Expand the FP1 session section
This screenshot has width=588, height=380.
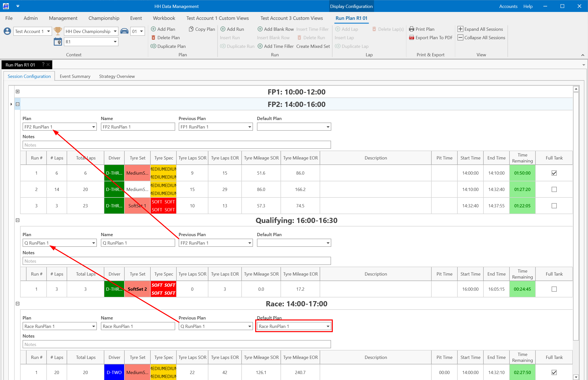coord(18,92)
